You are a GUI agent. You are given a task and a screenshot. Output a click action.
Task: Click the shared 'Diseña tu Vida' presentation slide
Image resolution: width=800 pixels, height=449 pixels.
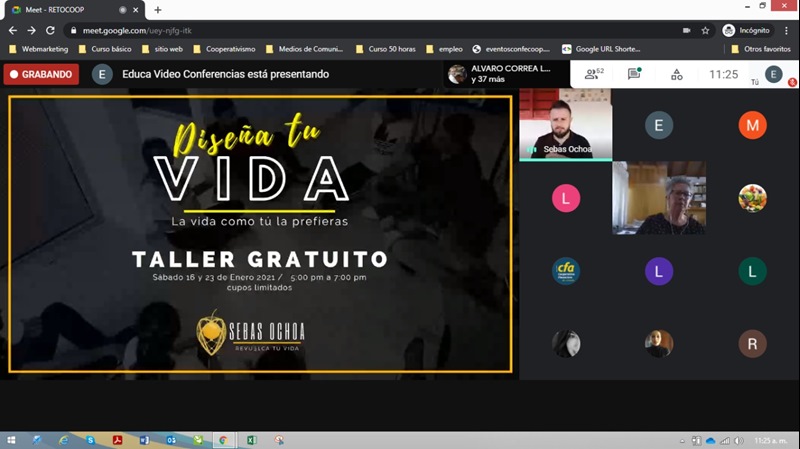point(260,234)
